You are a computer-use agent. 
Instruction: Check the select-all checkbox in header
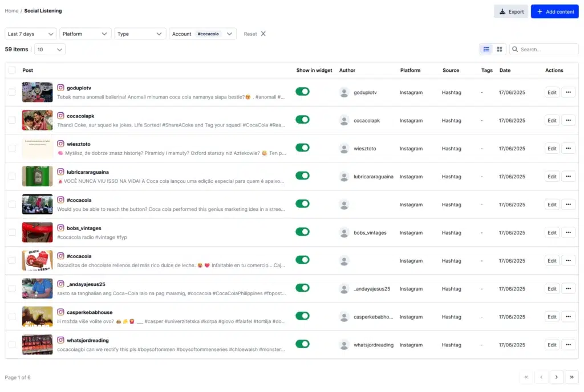pos(13,70)
